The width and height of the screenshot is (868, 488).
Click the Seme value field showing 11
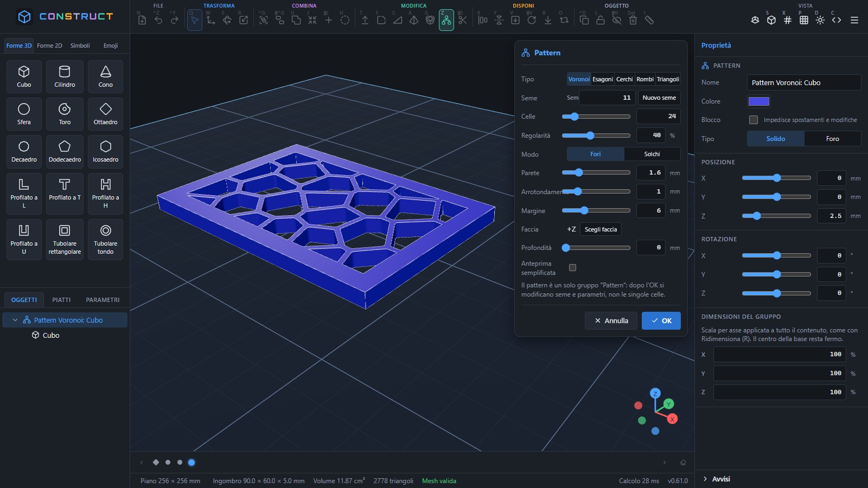[607, 98]
